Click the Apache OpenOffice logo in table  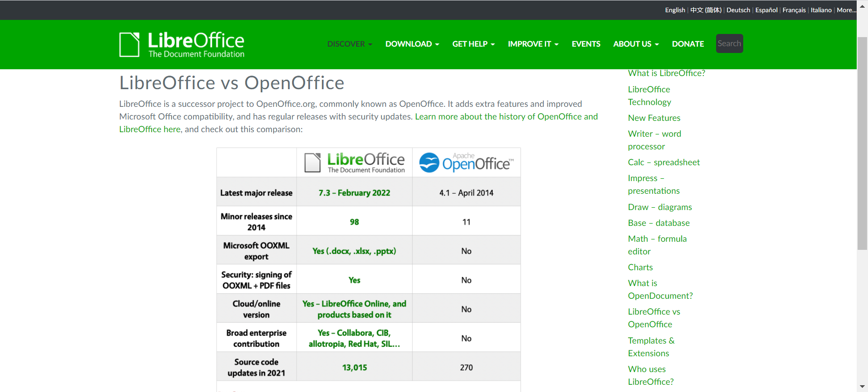coord(467,163)
